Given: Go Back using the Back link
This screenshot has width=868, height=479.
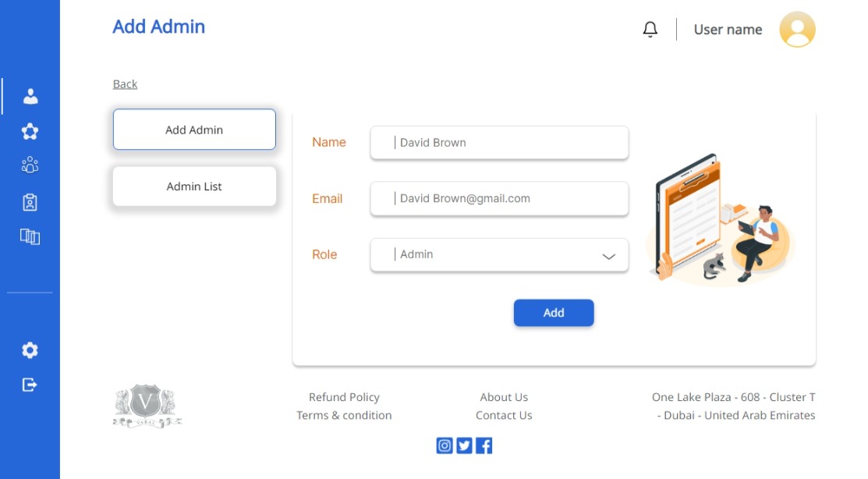Looking at the screenshot, I should point(125,84).
